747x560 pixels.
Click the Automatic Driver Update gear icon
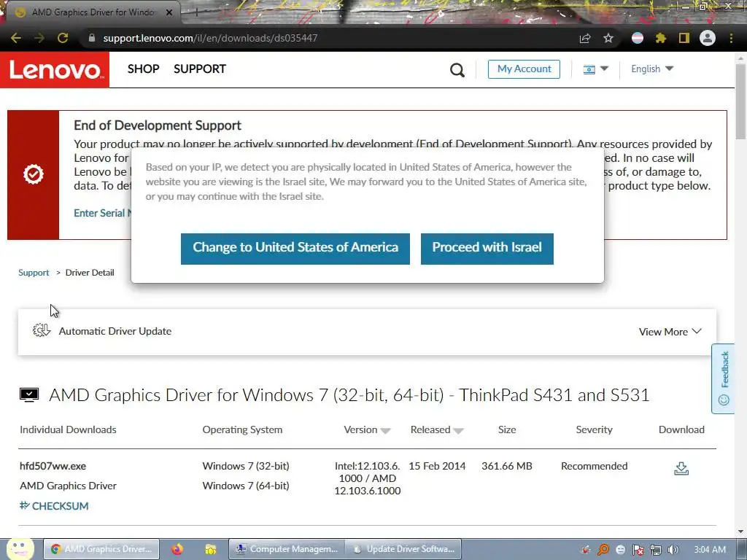[42, 330]
